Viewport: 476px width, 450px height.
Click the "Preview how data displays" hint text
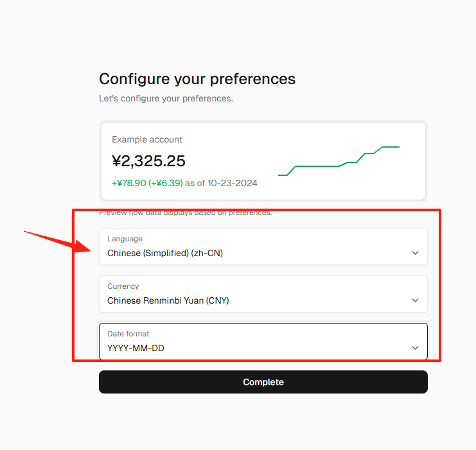[186, 212]
